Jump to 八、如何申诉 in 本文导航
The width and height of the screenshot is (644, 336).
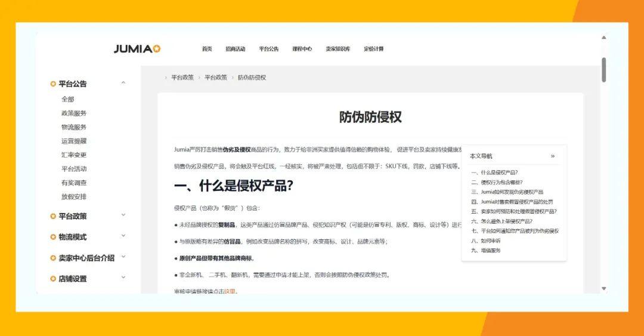point(486,241)
